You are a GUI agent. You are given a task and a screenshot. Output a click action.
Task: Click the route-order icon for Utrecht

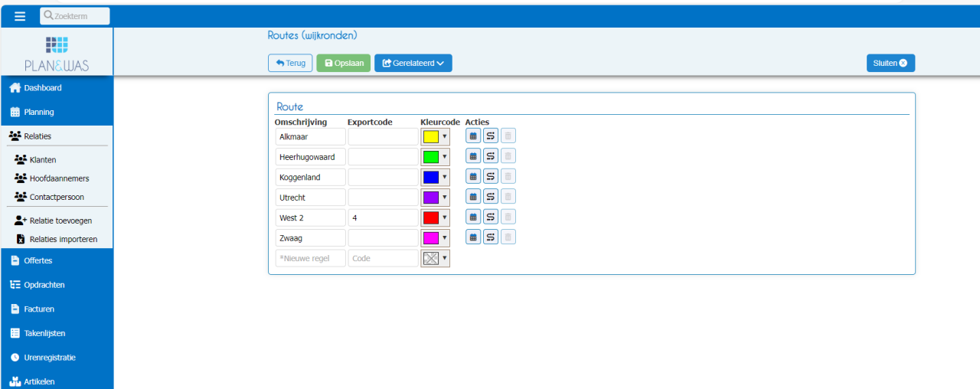(x=491, y=197)
